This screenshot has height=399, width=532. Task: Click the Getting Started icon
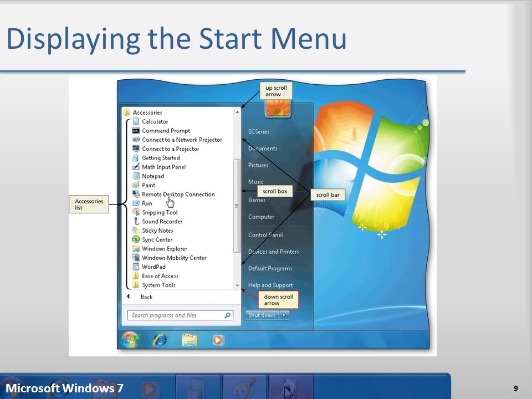pos(136,158)
